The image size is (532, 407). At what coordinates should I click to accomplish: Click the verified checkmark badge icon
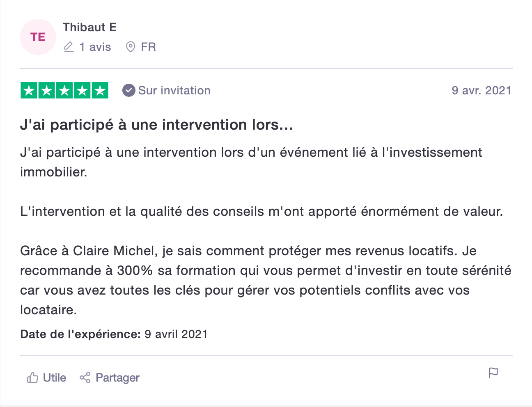click(x=128, y=91)
